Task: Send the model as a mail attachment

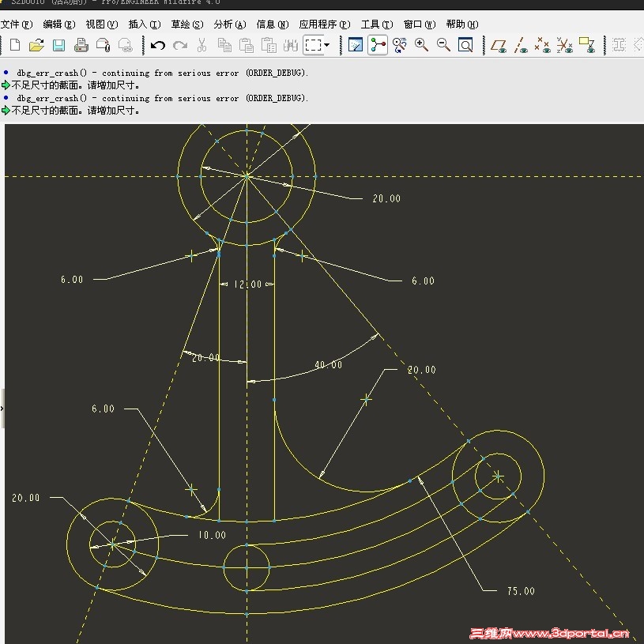Action: click(x=103, y=45)
